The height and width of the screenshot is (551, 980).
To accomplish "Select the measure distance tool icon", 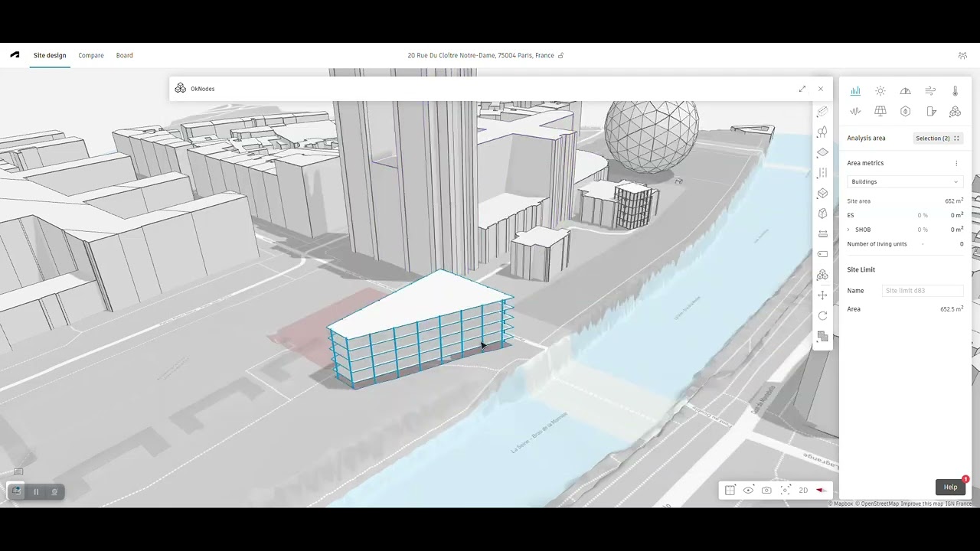I will (x=822, y=234).
